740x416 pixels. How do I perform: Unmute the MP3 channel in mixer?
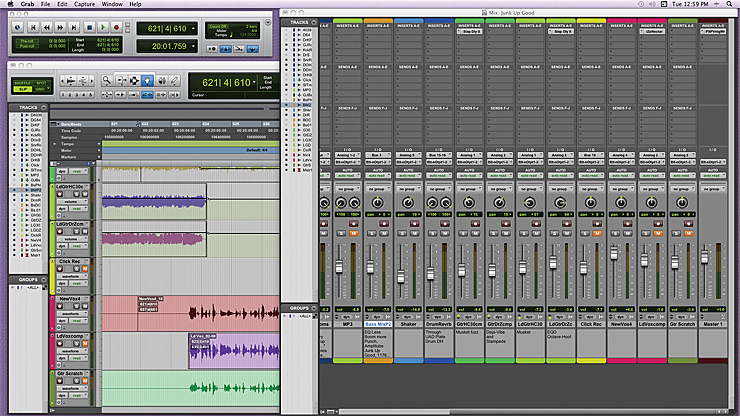click(353, 233)
